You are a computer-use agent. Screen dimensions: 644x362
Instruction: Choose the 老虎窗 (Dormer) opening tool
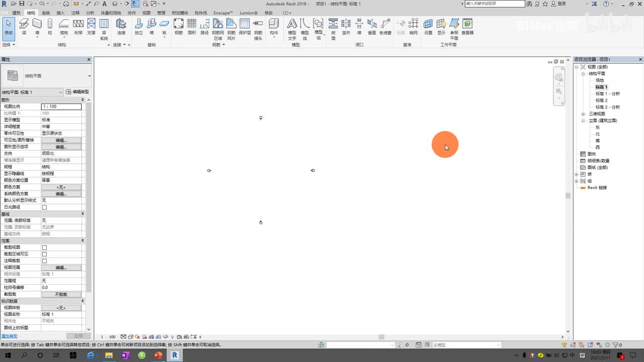pos(385,27)
